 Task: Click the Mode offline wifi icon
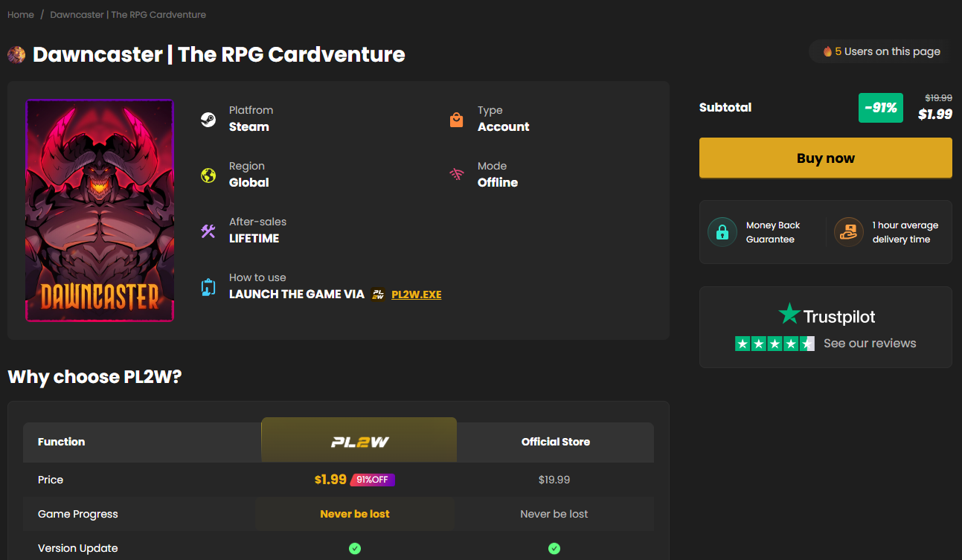(457, 175)
